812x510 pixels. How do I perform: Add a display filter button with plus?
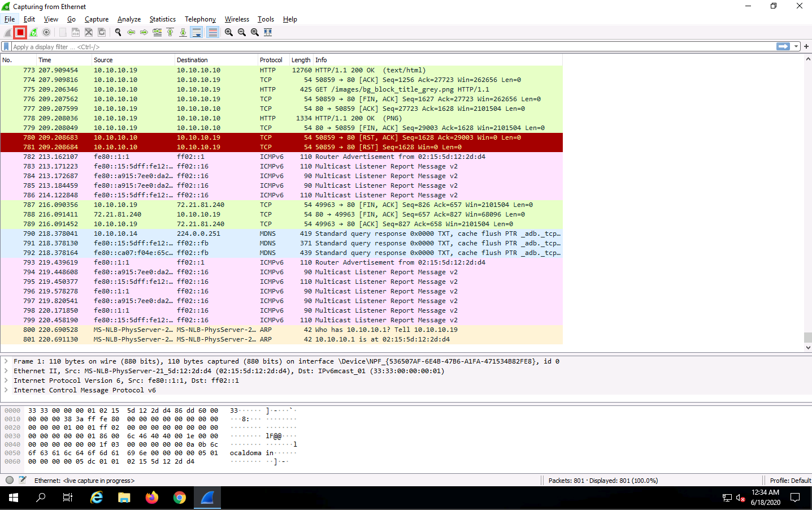806,46
